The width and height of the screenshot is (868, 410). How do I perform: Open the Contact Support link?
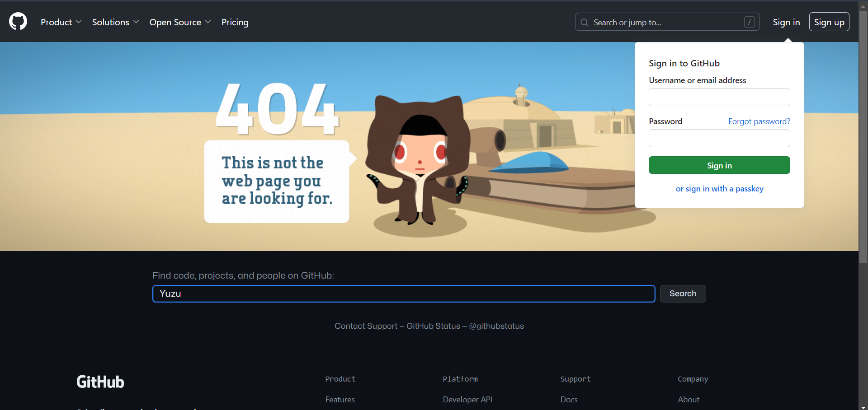(x=366, y=326)
